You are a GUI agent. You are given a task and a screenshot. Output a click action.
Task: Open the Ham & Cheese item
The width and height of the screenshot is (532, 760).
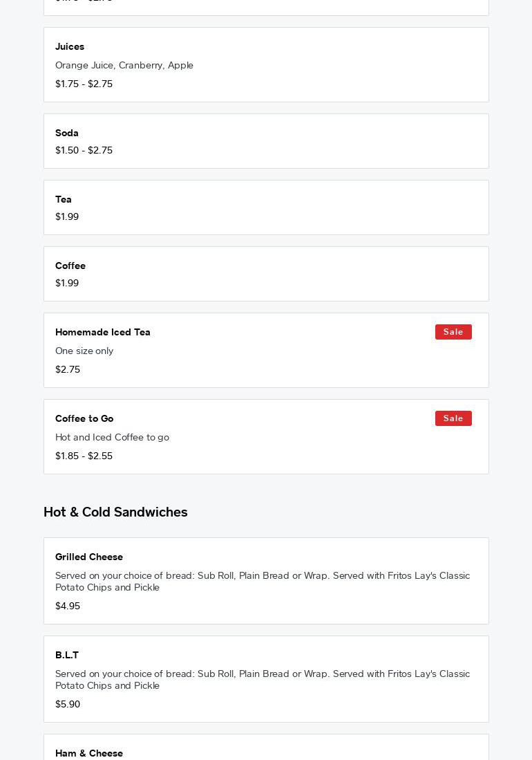tap(89, 753)
